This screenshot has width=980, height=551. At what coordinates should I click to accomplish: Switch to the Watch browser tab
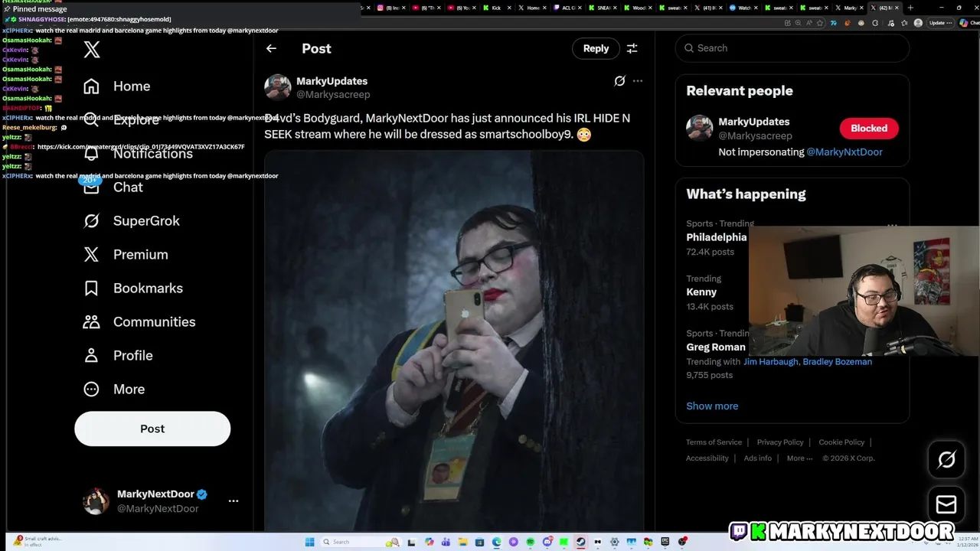743,8
